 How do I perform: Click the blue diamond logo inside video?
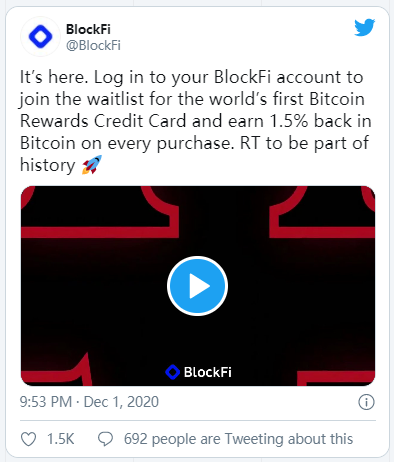pyautogui.click(x=173, y=372)
